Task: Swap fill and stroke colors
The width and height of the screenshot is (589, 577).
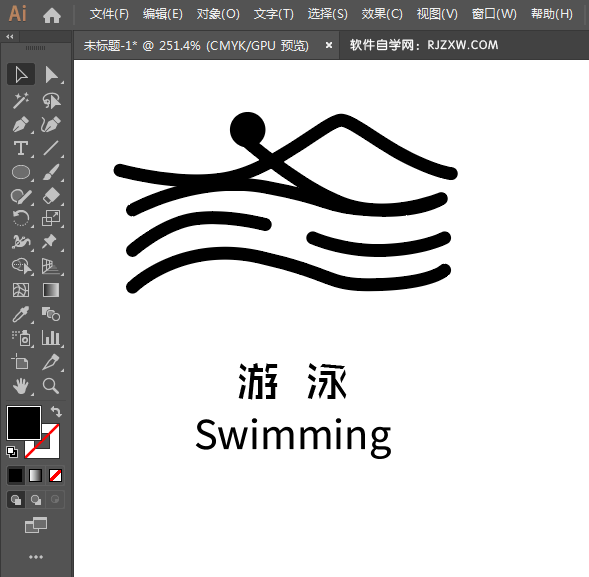Action: (x=56, y=412)
